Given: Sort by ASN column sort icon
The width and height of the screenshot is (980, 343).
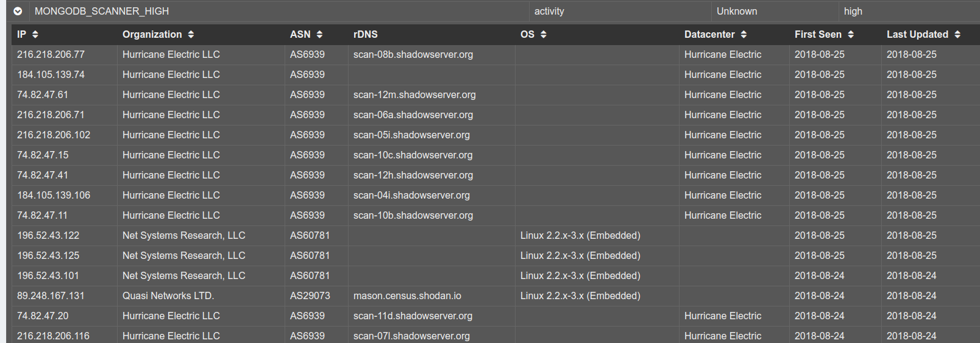Looking at the screenshot, I should pyautogui.click(x=319, y=34).
